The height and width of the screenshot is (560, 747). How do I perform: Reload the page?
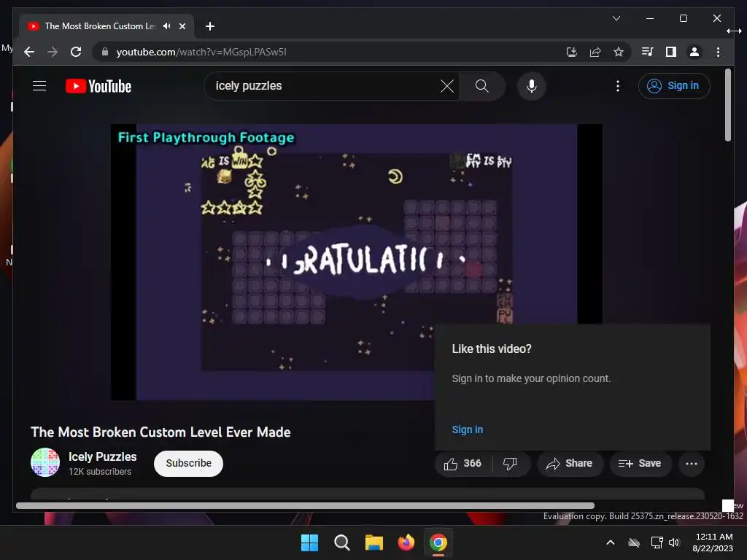point(76,52)
